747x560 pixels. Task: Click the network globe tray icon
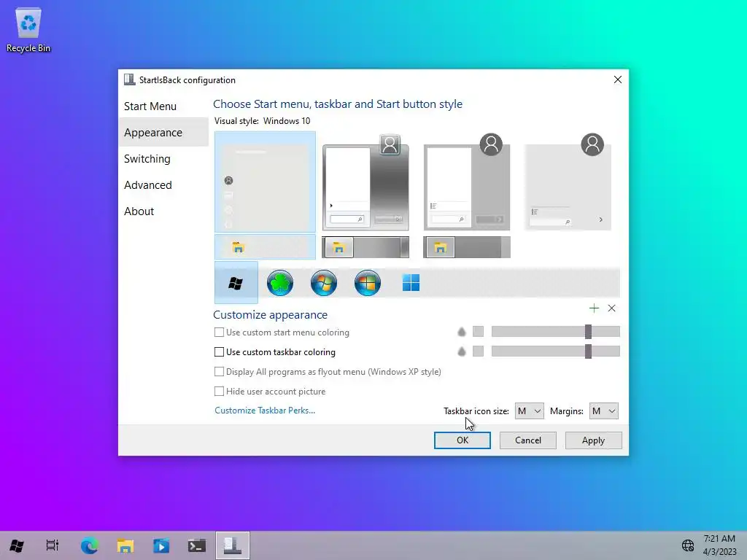coord(687,545)
